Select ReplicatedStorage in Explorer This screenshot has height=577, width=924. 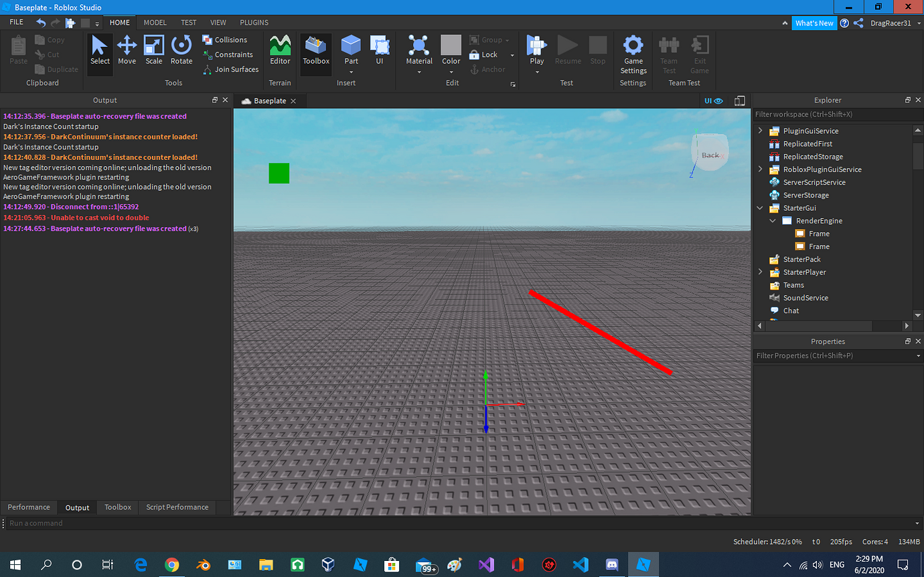pyautogui.click(x=812, y=157)
